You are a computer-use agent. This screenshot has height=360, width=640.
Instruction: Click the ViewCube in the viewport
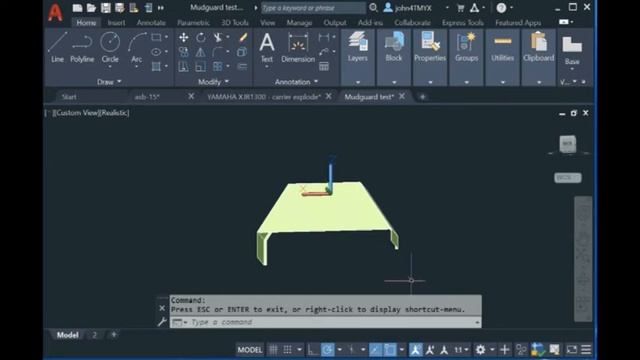[568, 144]
